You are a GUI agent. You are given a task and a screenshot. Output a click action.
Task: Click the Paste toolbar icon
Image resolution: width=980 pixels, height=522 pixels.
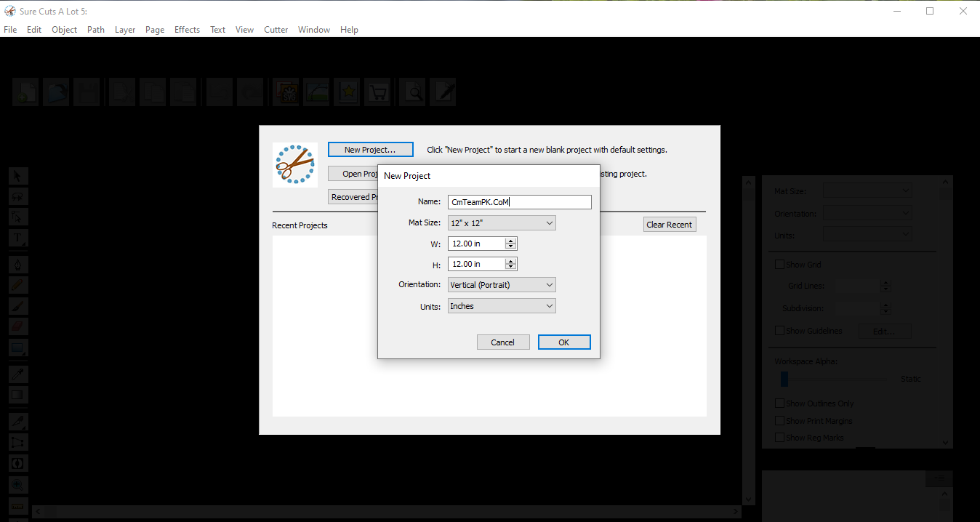[x=183, y=92]
